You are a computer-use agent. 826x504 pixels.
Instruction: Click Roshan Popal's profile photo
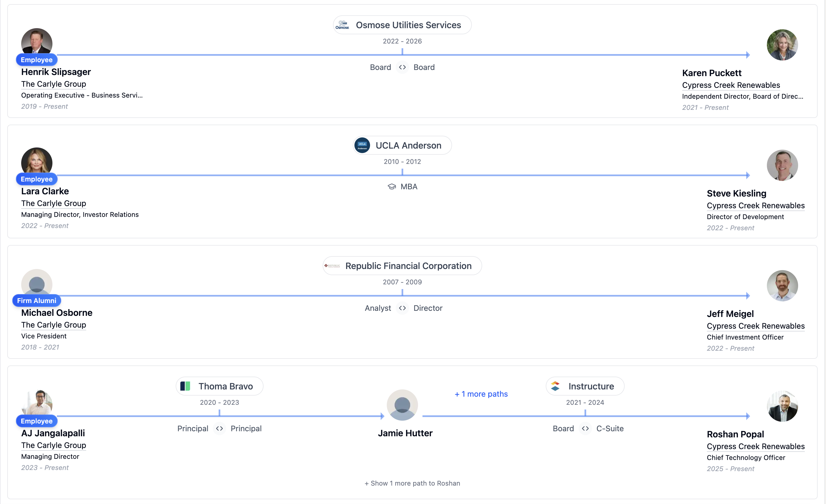tap(782, 406)
